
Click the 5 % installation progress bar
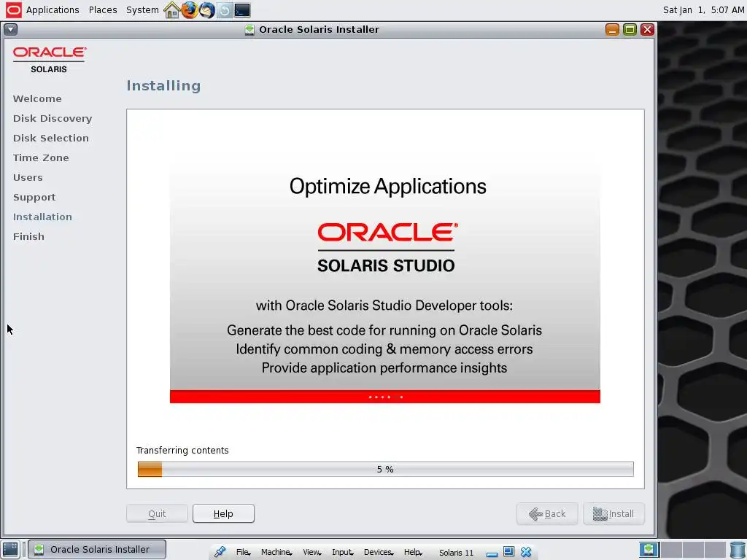385,469
